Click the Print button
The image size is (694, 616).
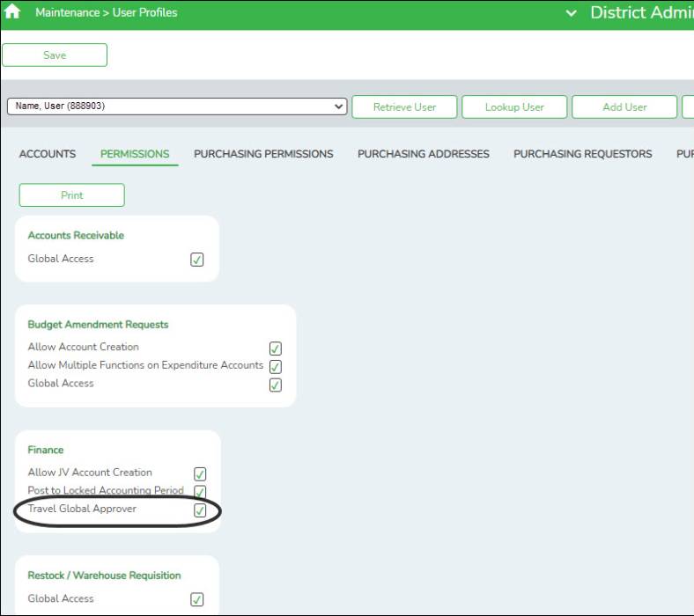pyautogui.click(x=71, y=195)
